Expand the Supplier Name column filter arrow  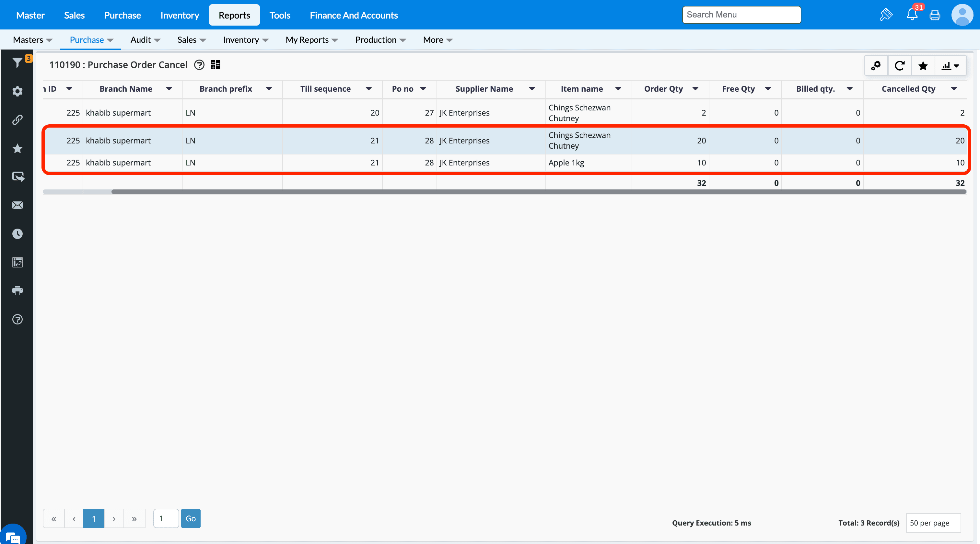pyautogui.click(x=532, y=89)
